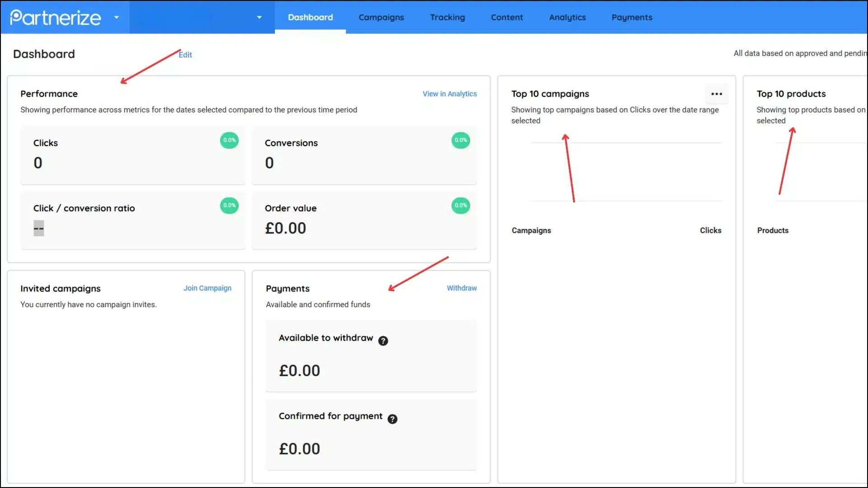
Task: Click the Payments navigation menu item
Action: (x=632, y=17)
